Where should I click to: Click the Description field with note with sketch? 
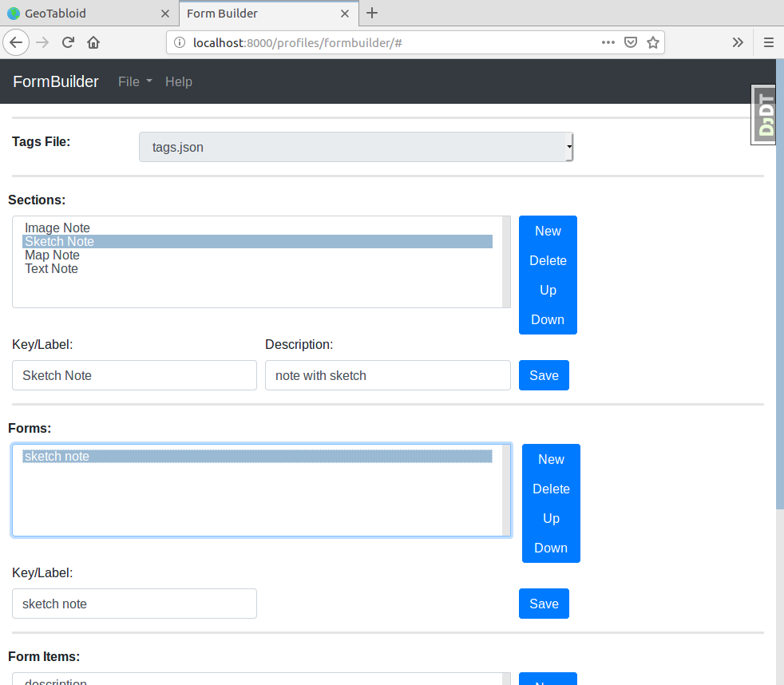point(387,375)
